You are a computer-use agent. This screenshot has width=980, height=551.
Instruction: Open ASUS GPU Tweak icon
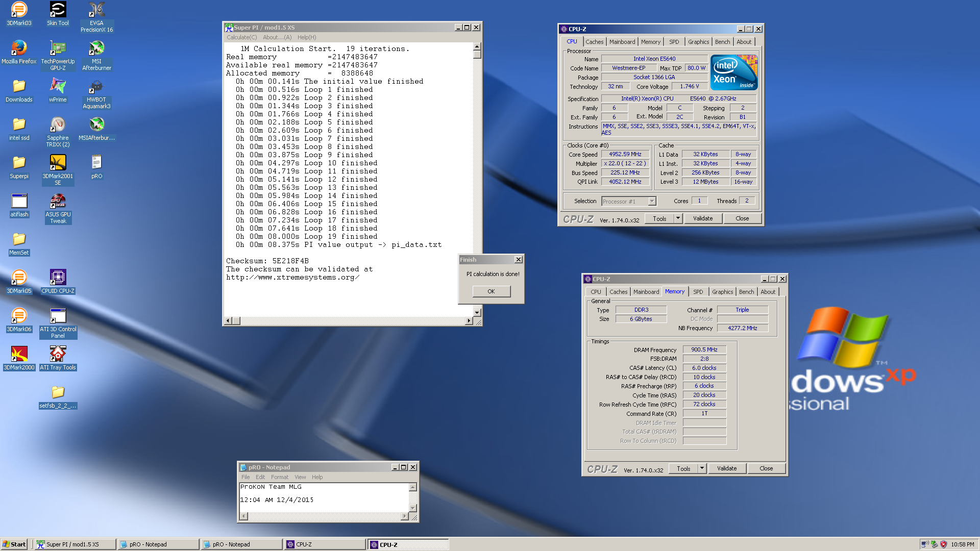[58, 208]
